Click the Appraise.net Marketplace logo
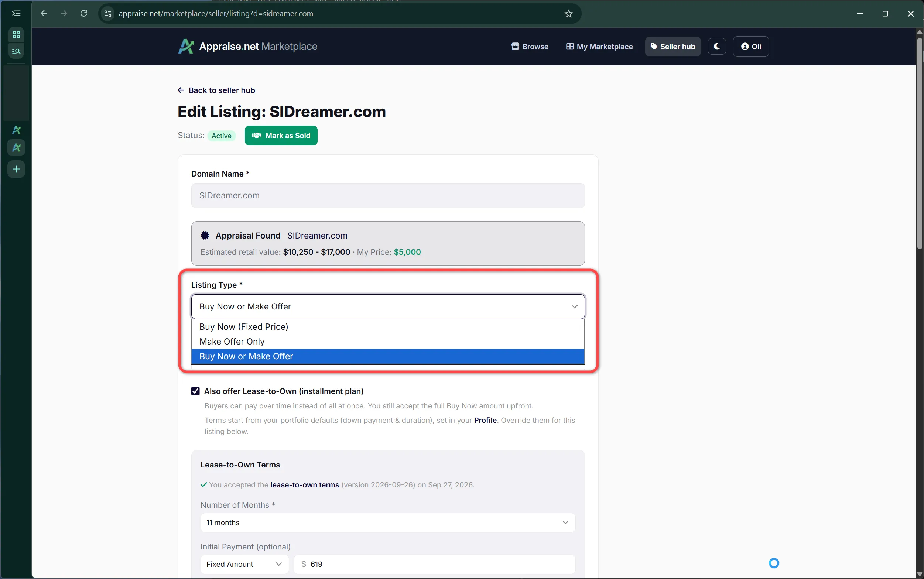 248,46
